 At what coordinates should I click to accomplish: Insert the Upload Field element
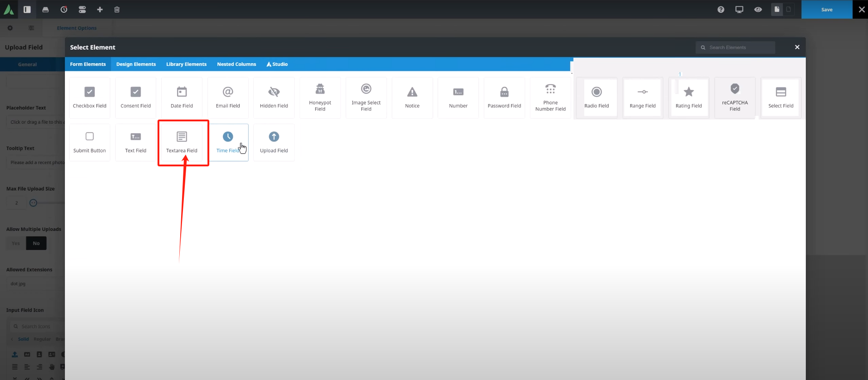click(x=274, y=142)
